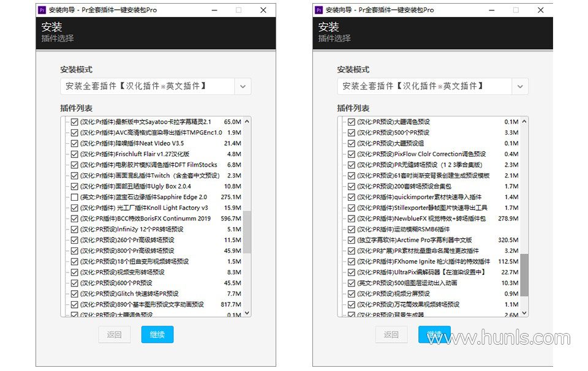This screenshot has width=588, height=371.
Task: Uncheck the 面部丑陋插件Ugly Box 2.0.4 checkbox
Action: pyautogui.click(x=74, y=186)
